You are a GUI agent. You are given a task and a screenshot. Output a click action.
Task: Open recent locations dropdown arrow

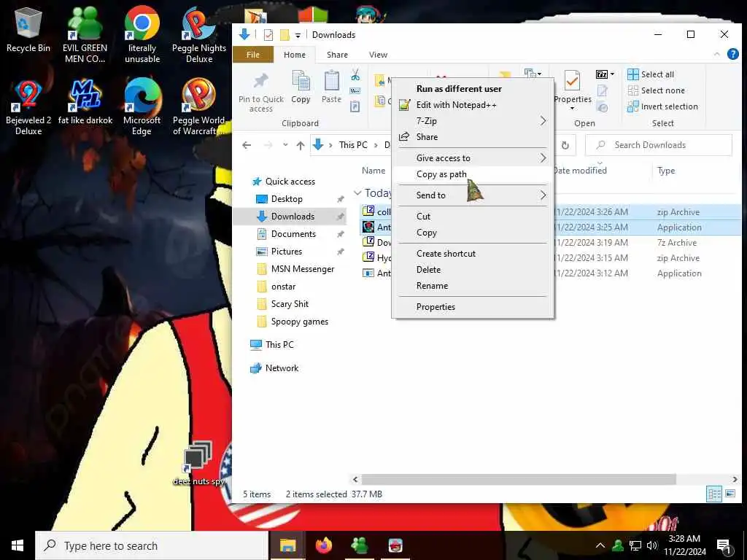[285, 145]
